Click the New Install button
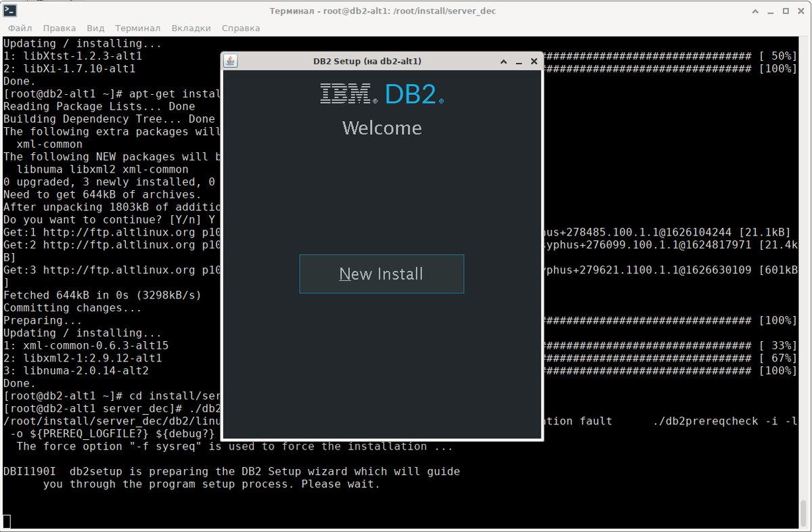This screenshot has height=532, width=812. click(382, 274)
